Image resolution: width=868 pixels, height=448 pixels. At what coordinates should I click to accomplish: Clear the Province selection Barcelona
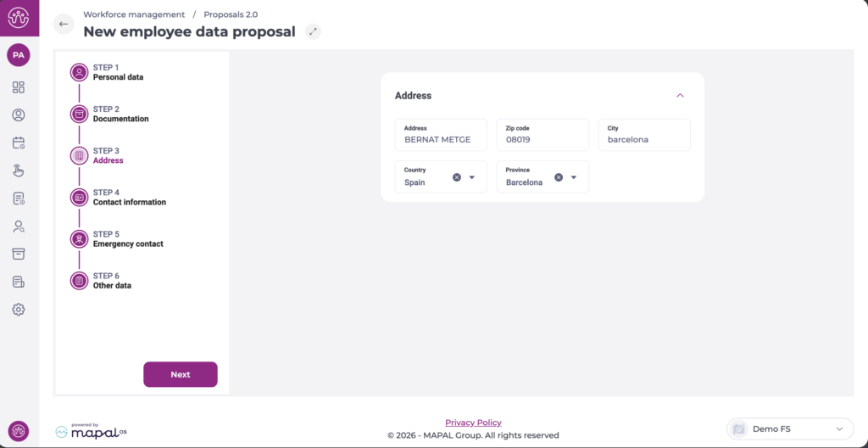559,177
